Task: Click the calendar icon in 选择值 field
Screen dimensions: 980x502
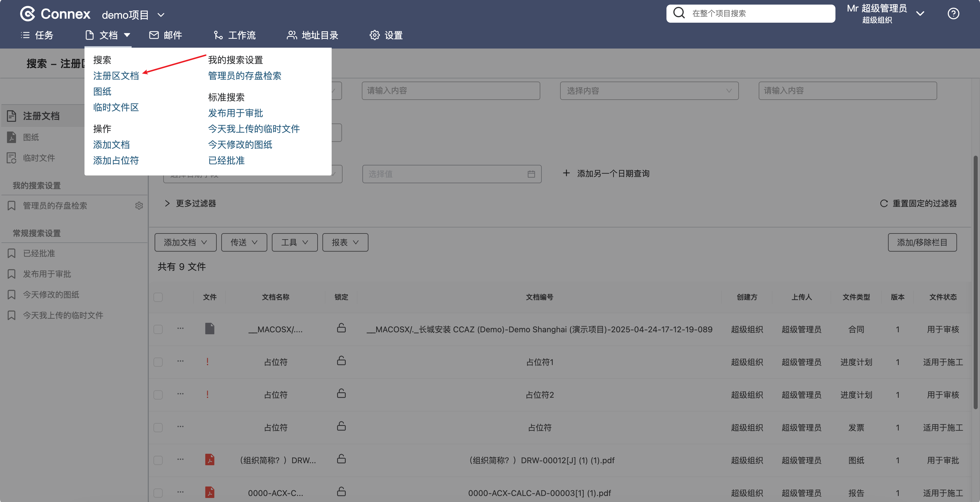Action: 531,174
